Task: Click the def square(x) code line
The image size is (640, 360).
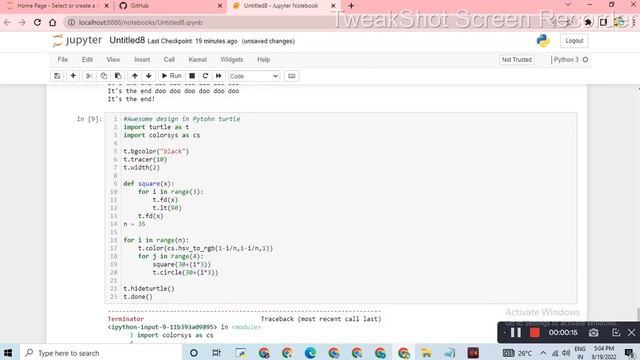Action: pos(149,184)
